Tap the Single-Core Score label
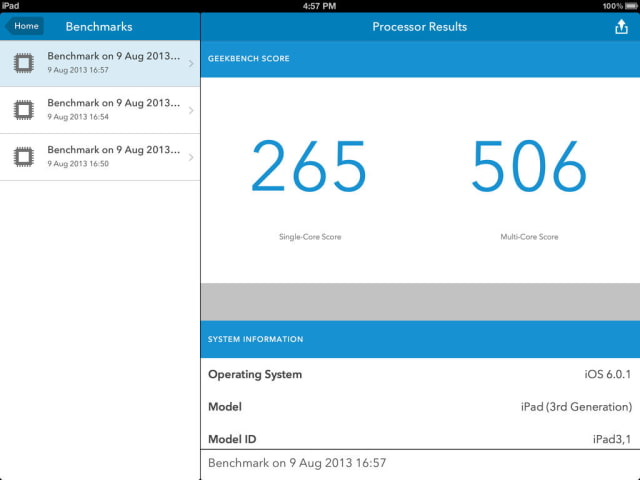The image size is (640, 480). pos(310,237)
